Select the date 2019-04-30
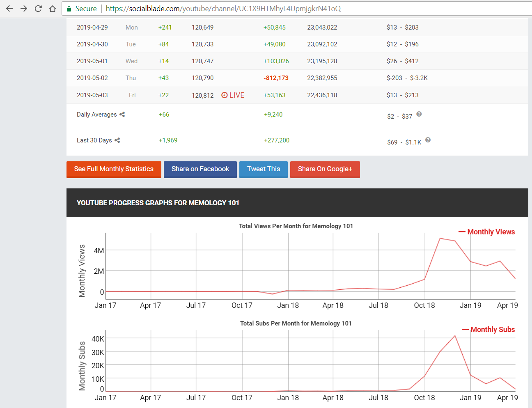532x408 pixels. [x=92, y=44]
